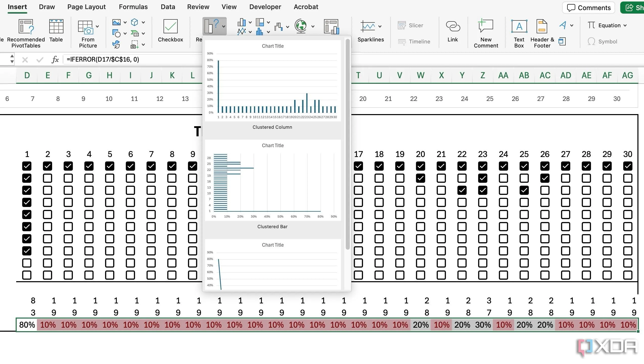This screenshot has width=644, height=364.
Task: Open the Equation dropdown arrow
Action: (625, 25)
